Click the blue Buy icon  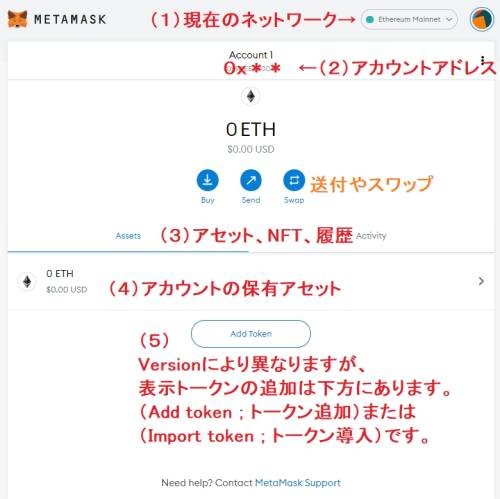coord(207,180)
